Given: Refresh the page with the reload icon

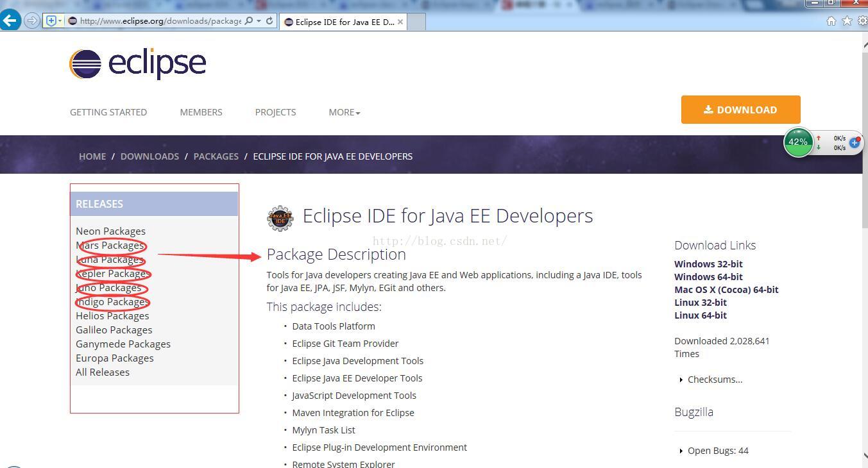Looking at the screenshot, I should point(269,21).
